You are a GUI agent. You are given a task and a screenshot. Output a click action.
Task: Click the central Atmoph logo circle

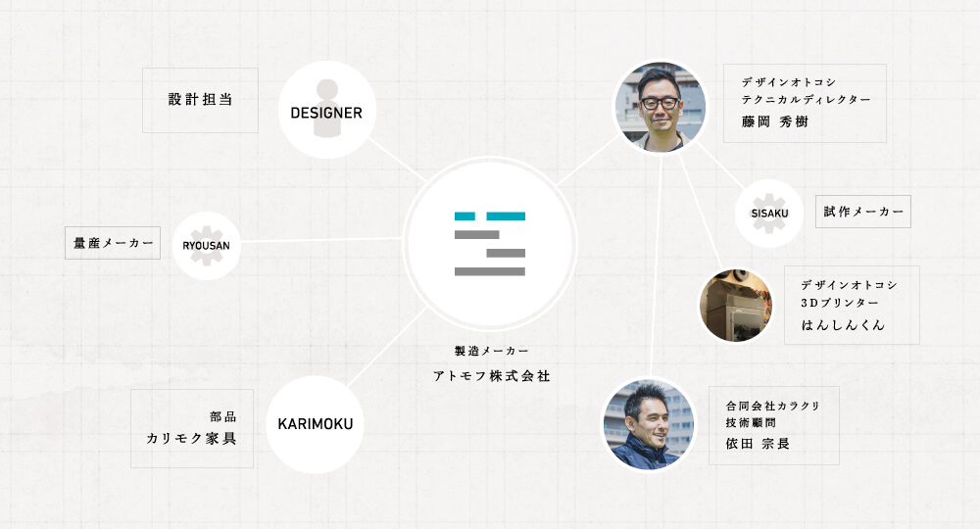(490, 244)
